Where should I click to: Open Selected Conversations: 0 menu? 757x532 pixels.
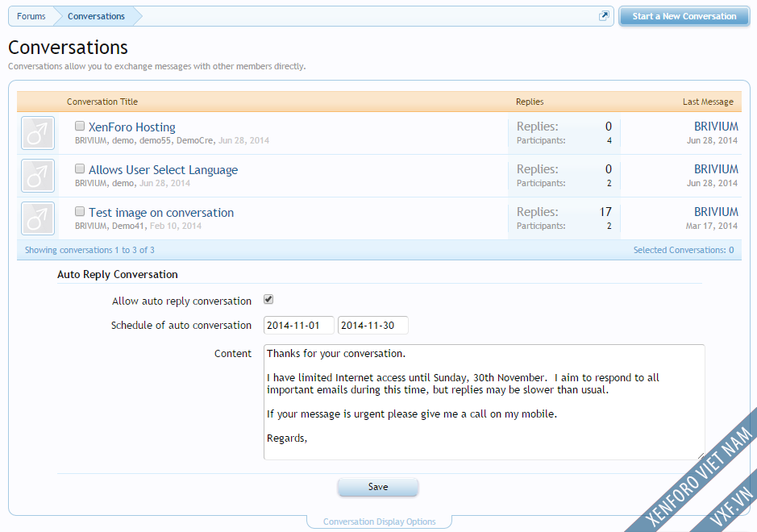pyautogui.click(x=683, y=250)
